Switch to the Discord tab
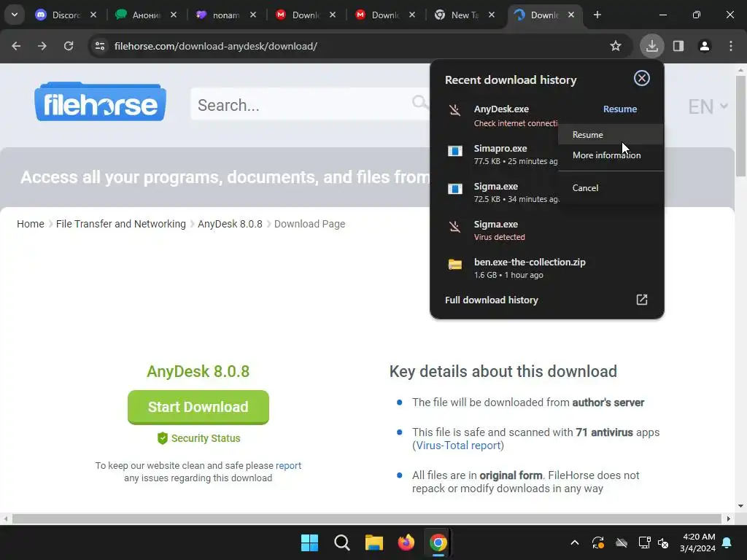This screenshot has width=747, height=560. [66, 15]
